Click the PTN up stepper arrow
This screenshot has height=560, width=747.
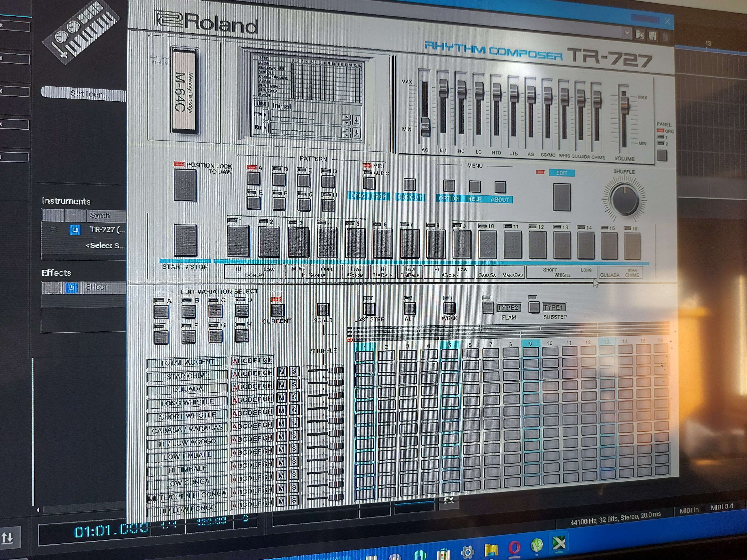pyautogui.click(x=347, y=117)
